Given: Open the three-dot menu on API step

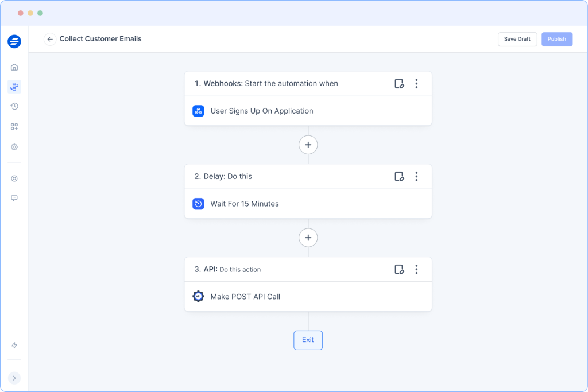Looking at the screenshot, I should point(417,269).
